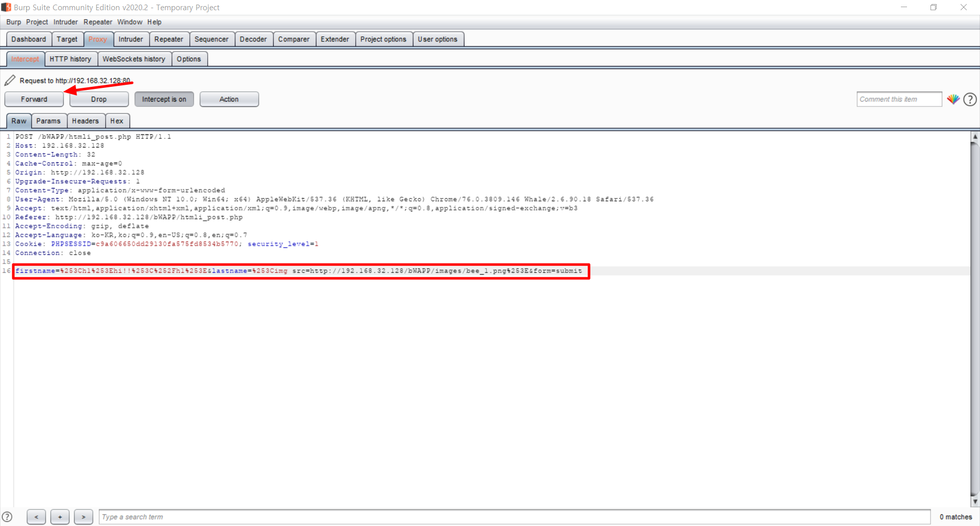This screenshot has height=526, width=980.
Task: Switch to the Target tab
Action: click(67, 39)
